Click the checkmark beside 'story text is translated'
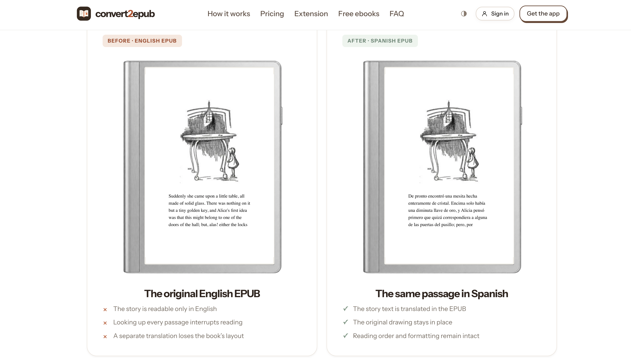Screen dimensions: 631x364 (x=346, y=308)
